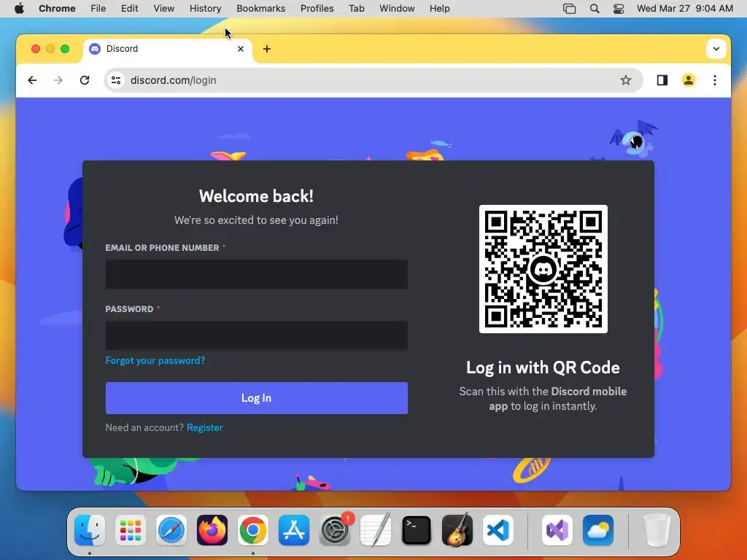
Task: Open the File menu
Action: click(x=98, y=9)
